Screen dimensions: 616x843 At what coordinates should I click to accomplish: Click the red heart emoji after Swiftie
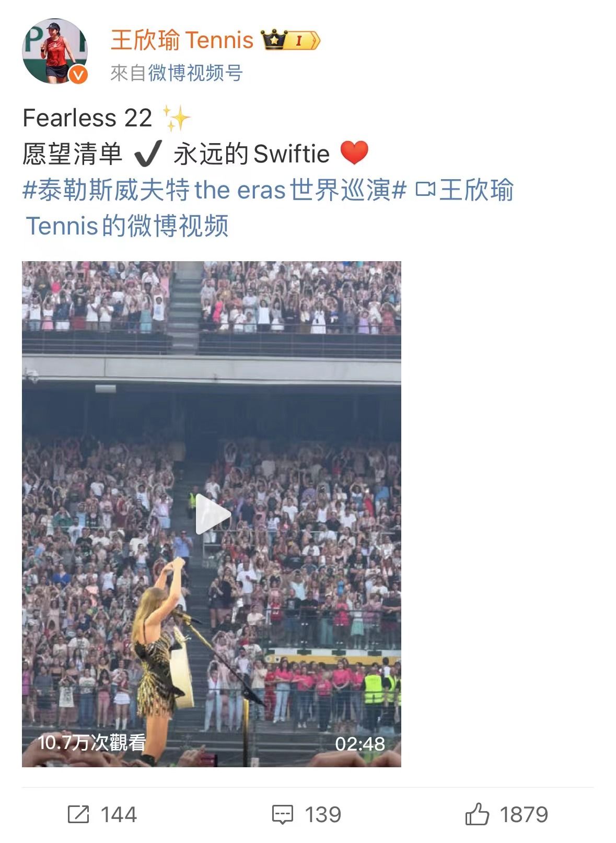[354, 153]
